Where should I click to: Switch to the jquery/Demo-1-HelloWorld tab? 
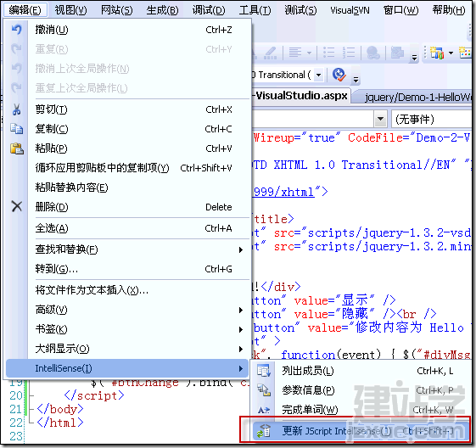click(417, 97)
